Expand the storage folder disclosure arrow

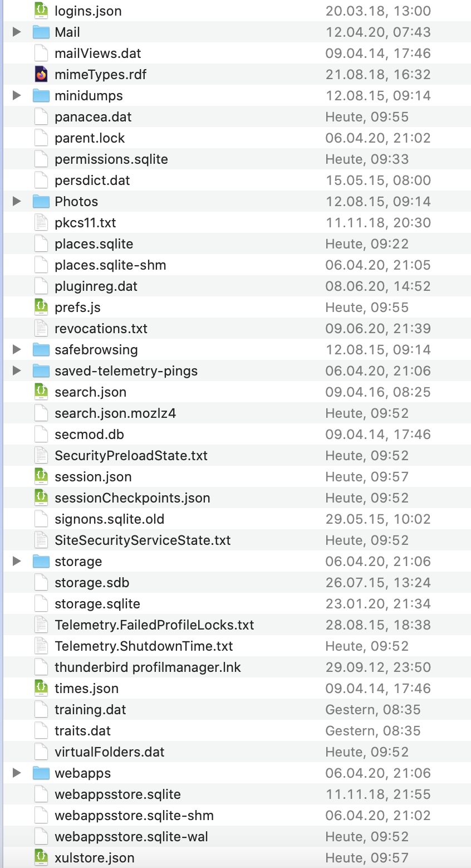[x=17, y=561]
